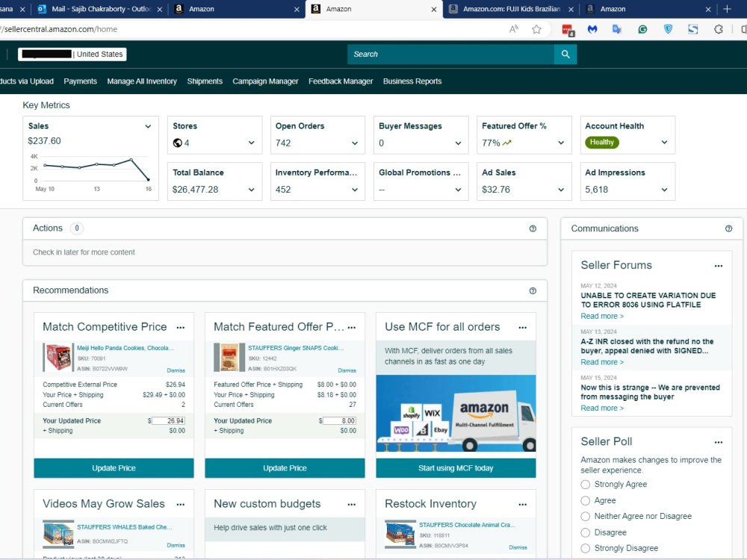747x560 pixels.
Task: Dismiss the Meiji Hello Panda recommendation
Action: click(176, 371)
